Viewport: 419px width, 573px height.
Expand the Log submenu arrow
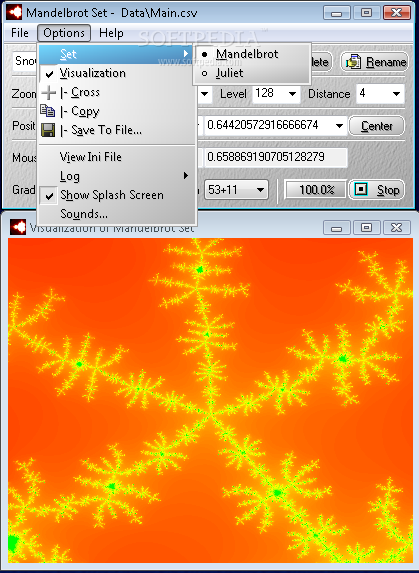pos(186,176)
